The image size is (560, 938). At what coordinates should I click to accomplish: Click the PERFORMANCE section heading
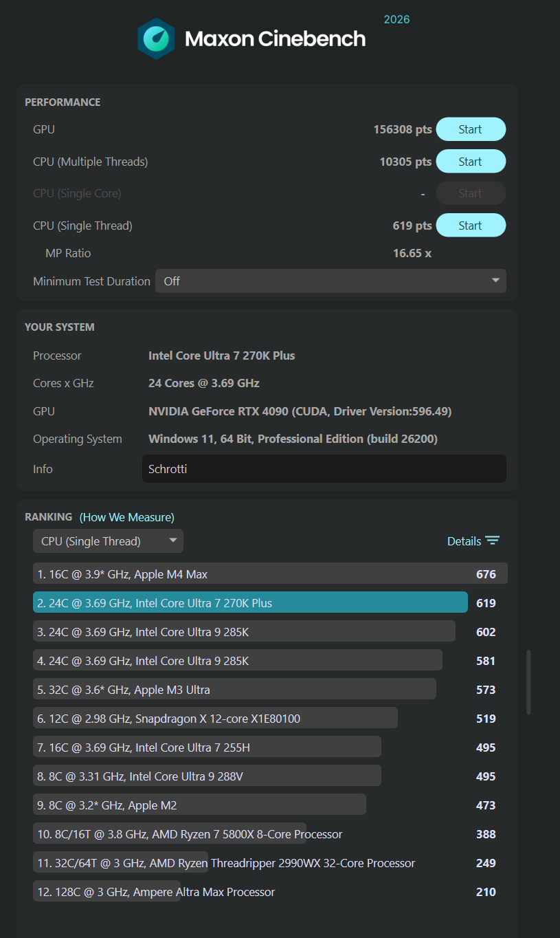pos(63,102)
